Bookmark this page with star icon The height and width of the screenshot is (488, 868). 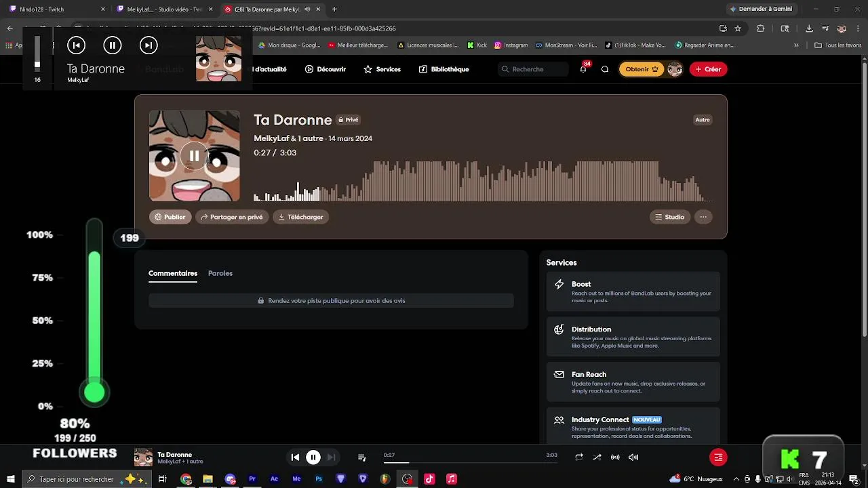[738, 28]
